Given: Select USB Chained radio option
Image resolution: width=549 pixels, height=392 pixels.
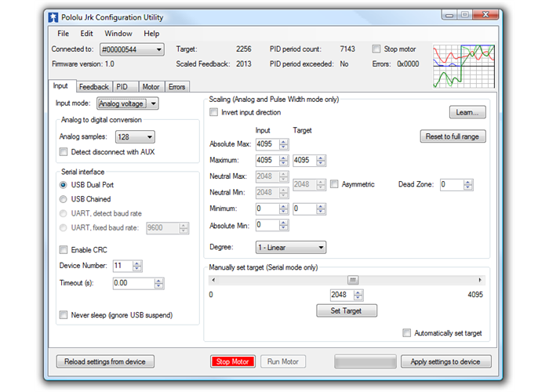Looking at the screenshot, I should click(64, 199).
